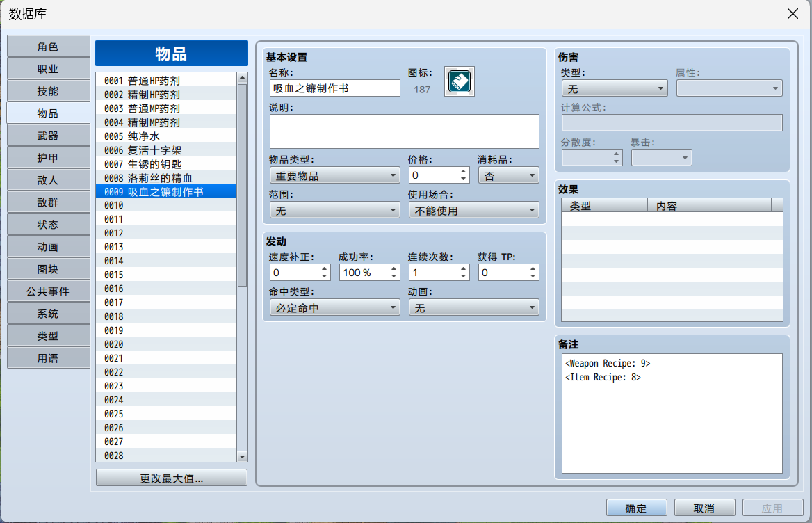Select item 0002 精制HP药剂
812x523 pixels.
click(166, 95)
